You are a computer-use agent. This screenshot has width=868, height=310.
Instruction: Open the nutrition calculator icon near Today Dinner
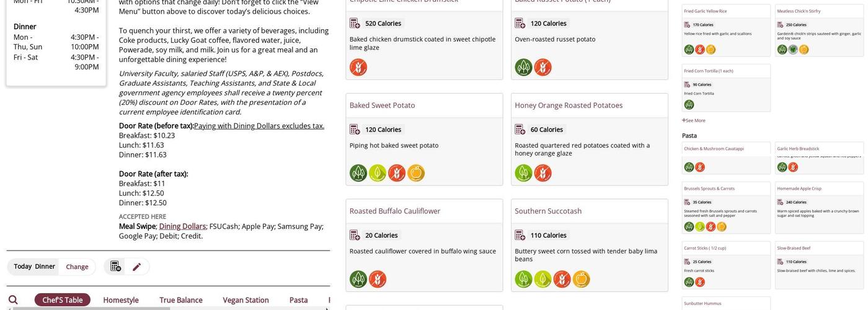tap(115, 267)
